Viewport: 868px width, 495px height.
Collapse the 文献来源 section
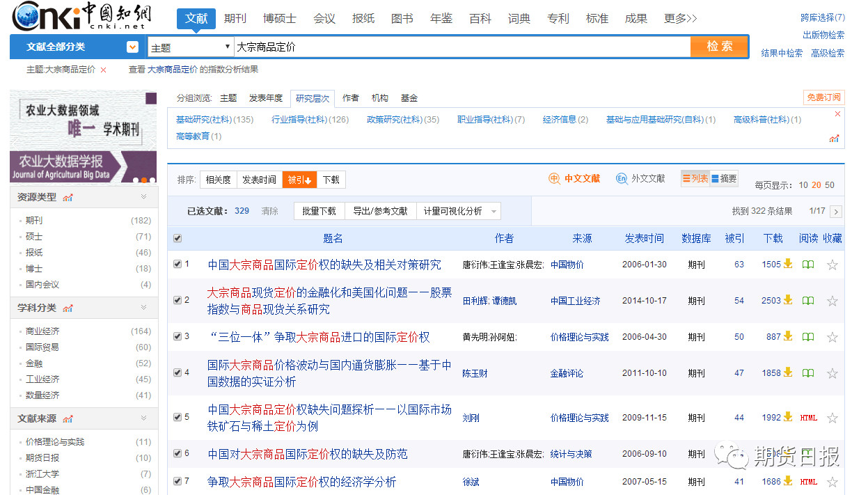pos(144,418)
